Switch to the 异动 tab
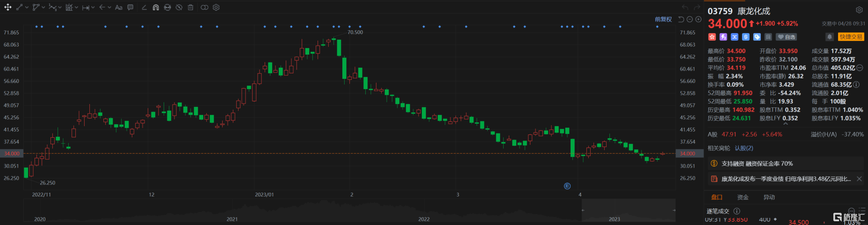This screenshot has height=225, width=868. coord(769,197)
